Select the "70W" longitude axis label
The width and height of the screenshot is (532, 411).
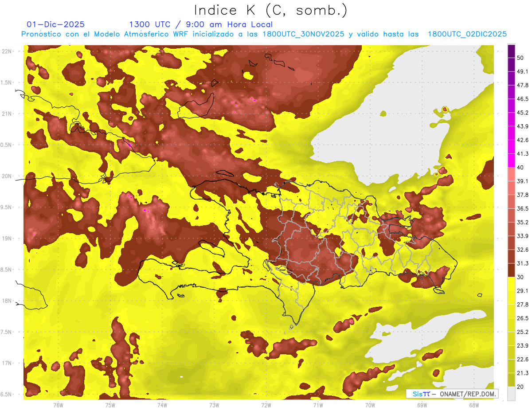(370, 405)
